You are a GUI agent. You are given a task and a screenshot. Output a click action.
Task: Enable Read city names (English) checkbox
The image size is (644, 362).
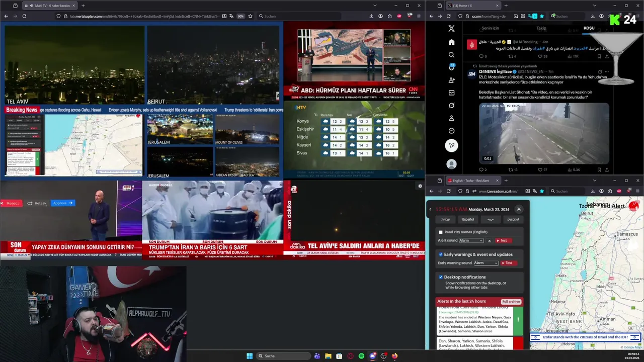(x=441, y=232)
